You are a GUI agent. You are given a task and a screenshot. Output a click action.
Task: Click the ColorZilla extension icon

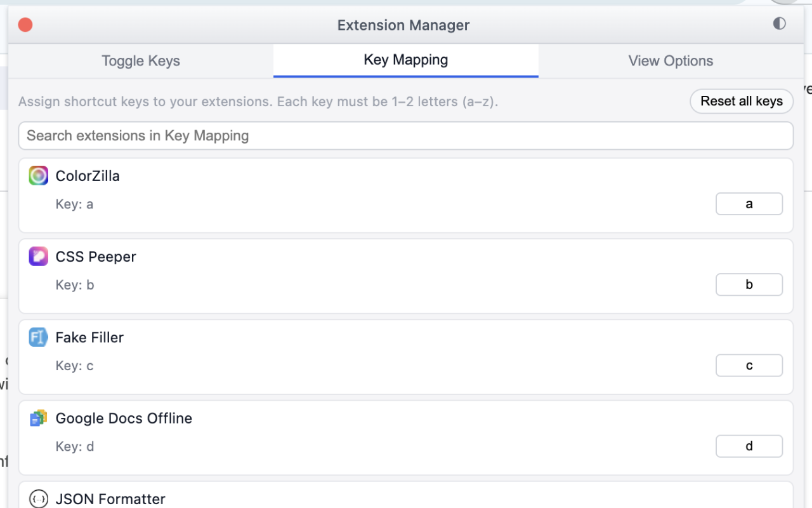tap(39, 176)
